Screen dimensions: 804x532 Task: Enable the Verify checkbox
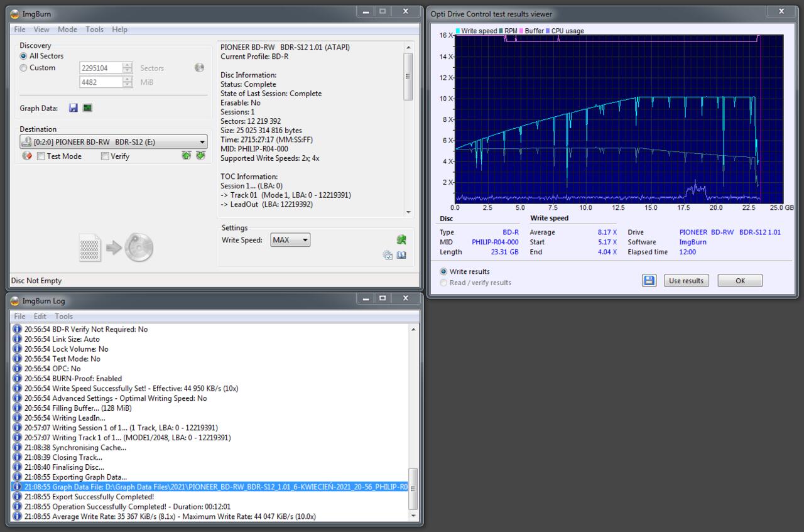coord(105,156)
